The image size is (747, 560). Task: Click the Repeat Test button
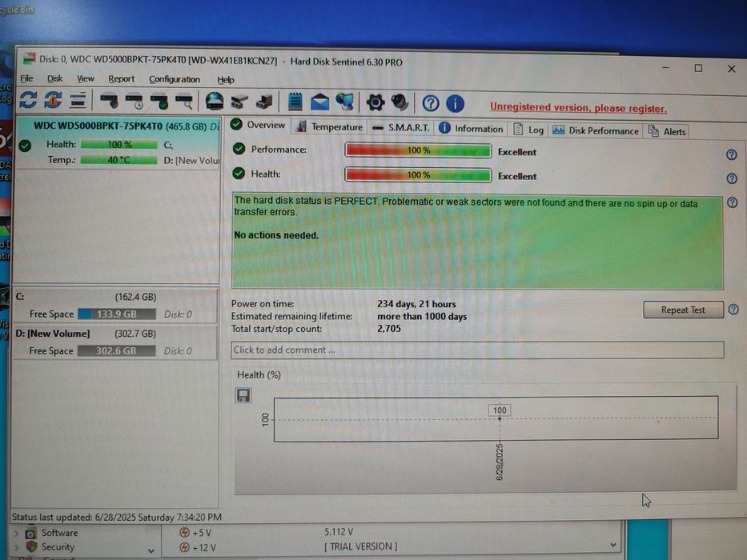point(683,310)
